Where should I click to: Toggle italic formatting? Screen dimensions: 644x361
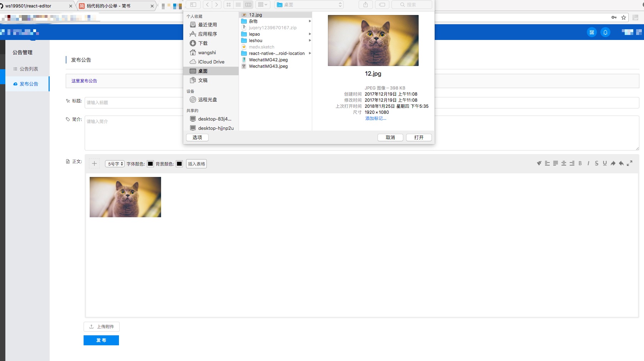588,163
